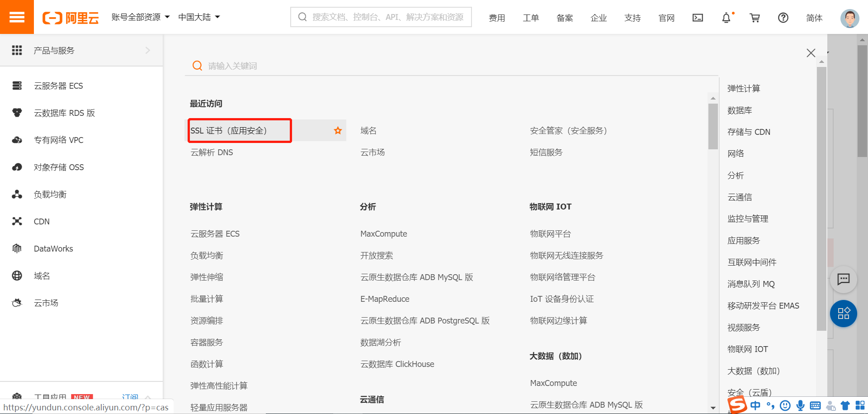Open 弹性伸缩 link
The height and width of the screenshot is (414, 868).
point(207,277)
